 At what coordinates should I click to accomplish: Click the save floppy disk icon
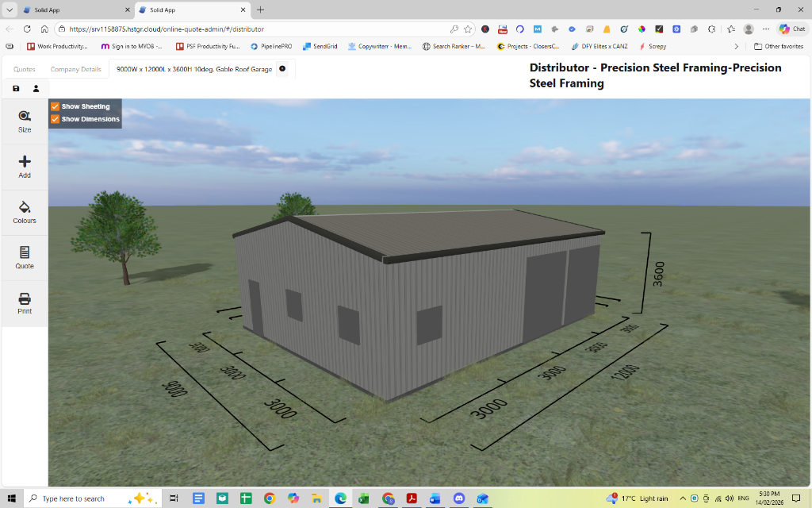click(16, 89)
